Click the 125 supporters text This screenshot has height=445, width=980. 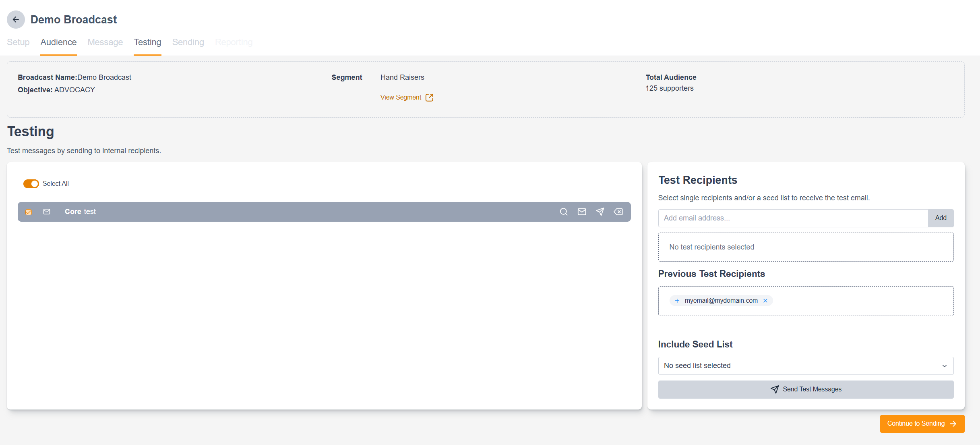[670, 88]
